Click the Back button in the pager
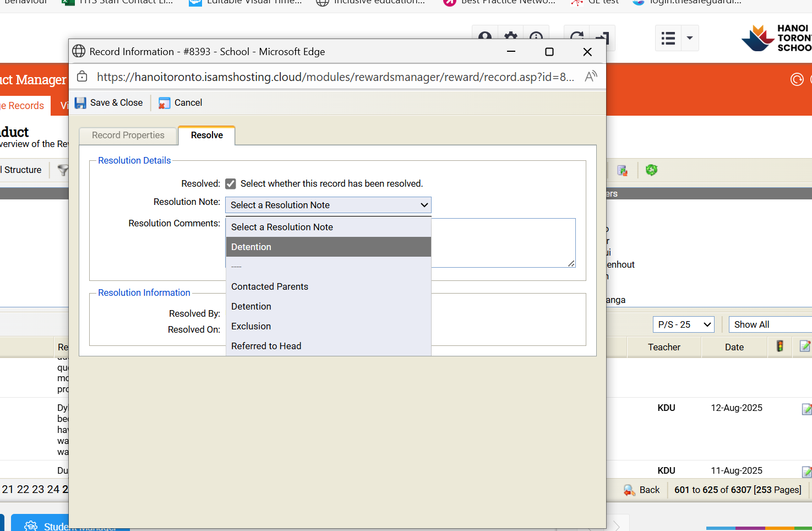Image resolution: width=812 pixels, height=531 pixels. [642, 490]
